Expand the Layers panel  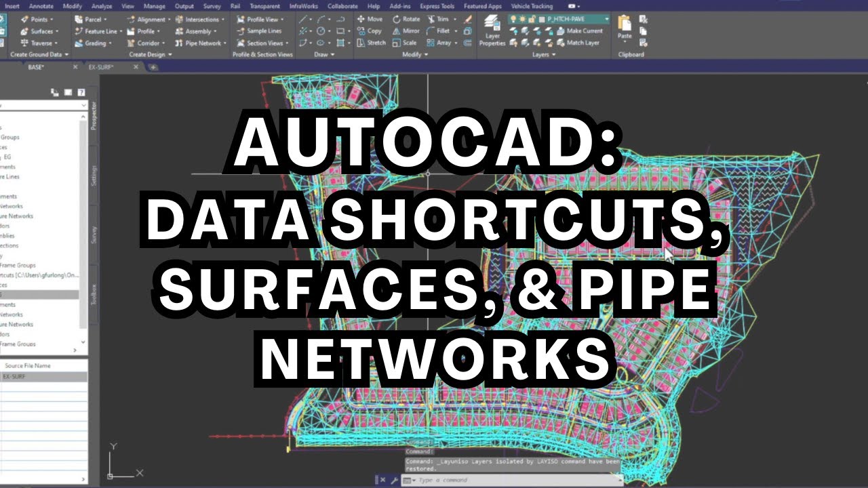pyautogui.click(x=544, y=54)
